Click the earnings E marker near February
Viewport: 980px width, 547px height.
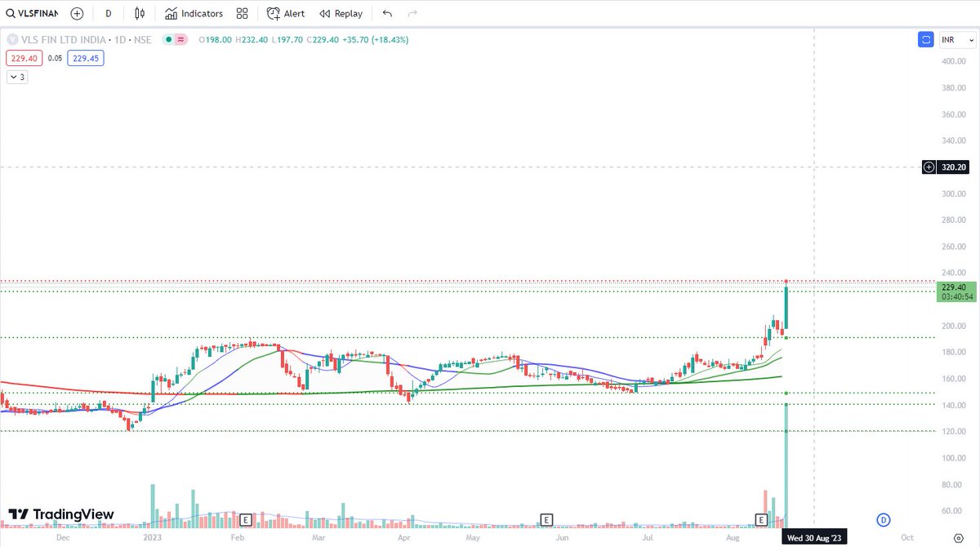pyautogui.click(x=244, y=519)
